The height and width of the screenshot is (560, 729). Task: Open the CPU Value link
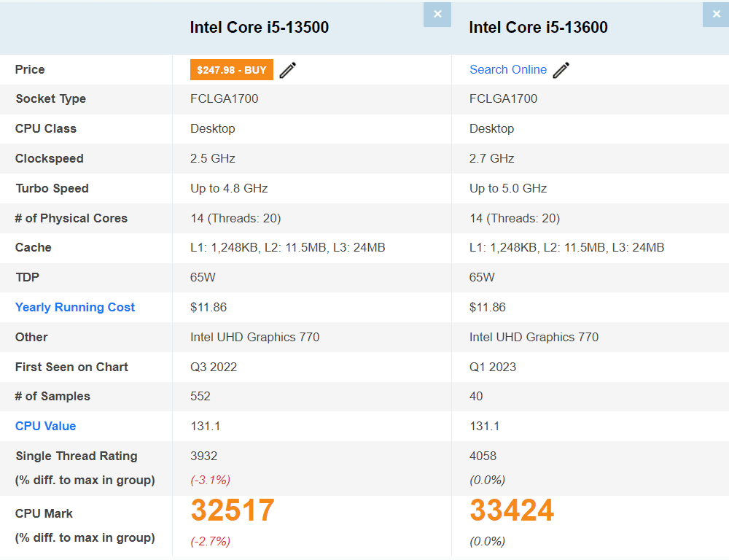click(45, 426)
